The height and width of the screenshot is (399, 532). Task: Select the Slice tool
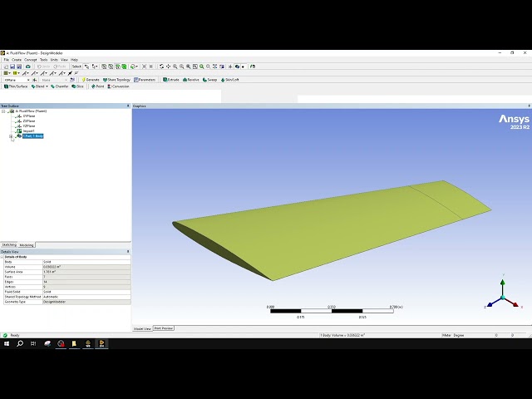pyautogui.click(x=77, y=86)
